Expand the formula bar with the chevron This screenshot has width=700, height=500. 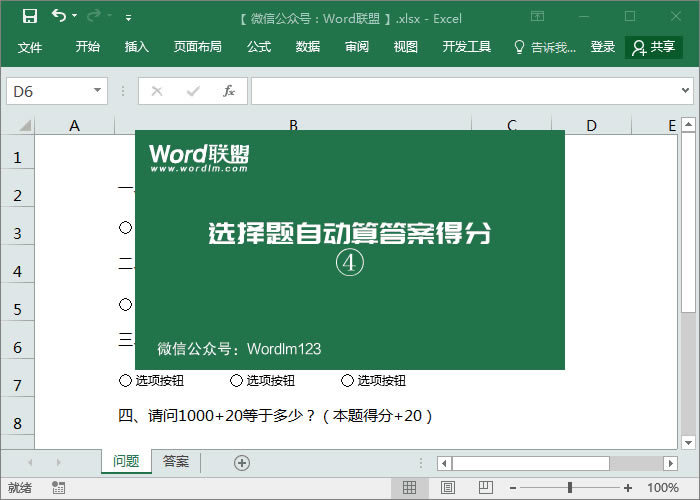[x=686, y=91]
